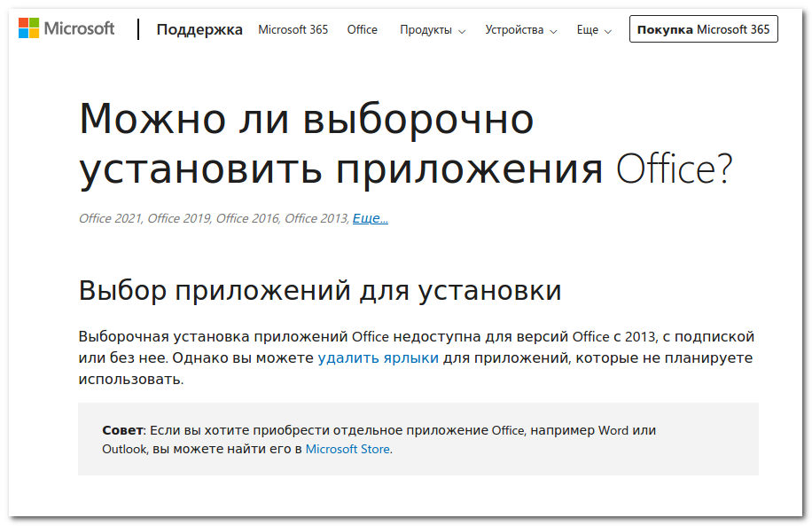Screen dimensions: 812x526
Task: Follow the удалить ярлыки link
Action: click(x=378, y=357)
